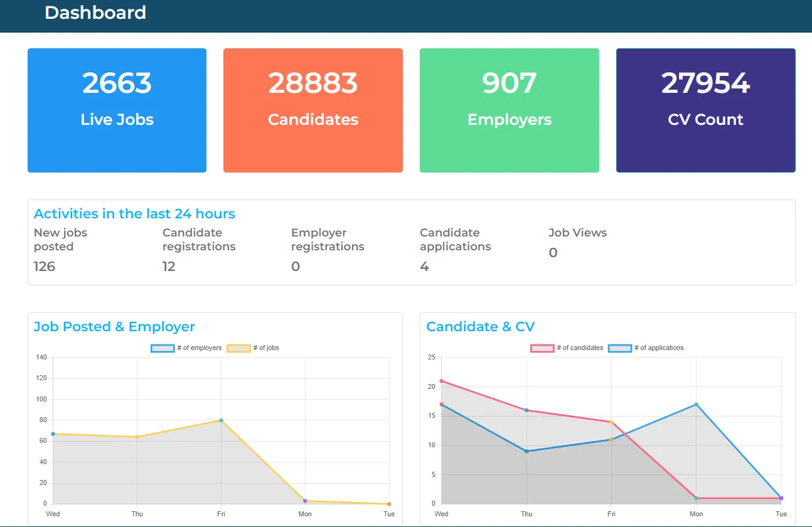Open the Employers summary card
Viewport: 812px width, 527px height.
pyautogui.click(x=510, y=110)
